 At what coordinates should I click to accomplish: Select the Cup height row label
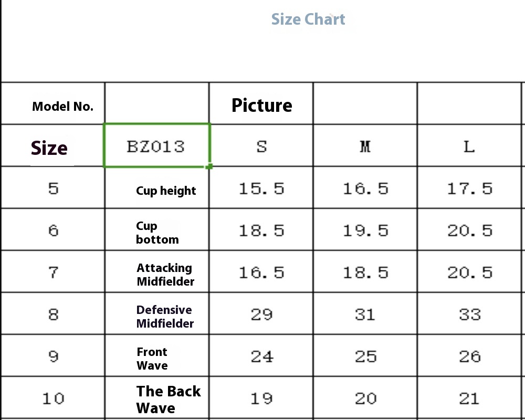point(166,191)
